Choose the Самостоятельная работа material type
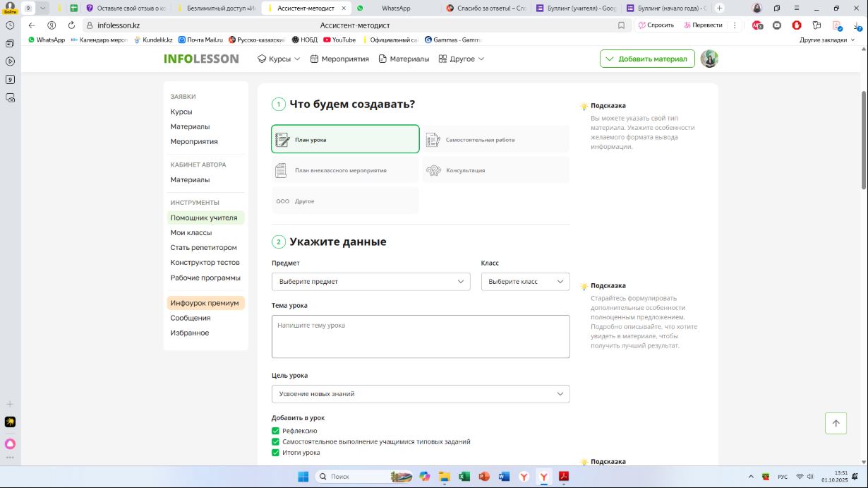This screenshot has height=488, width=868. point(495,140)
